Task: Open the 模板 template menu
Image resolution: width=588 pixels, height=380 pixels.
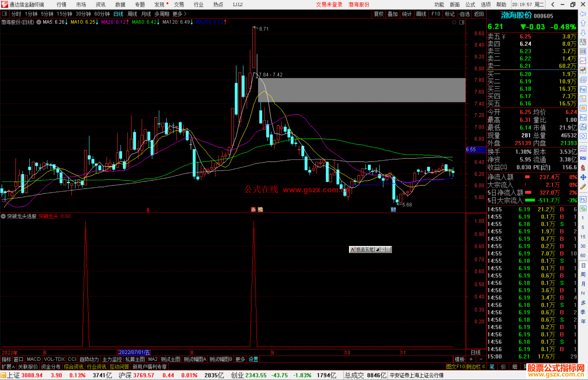Action: coord(460,359)
